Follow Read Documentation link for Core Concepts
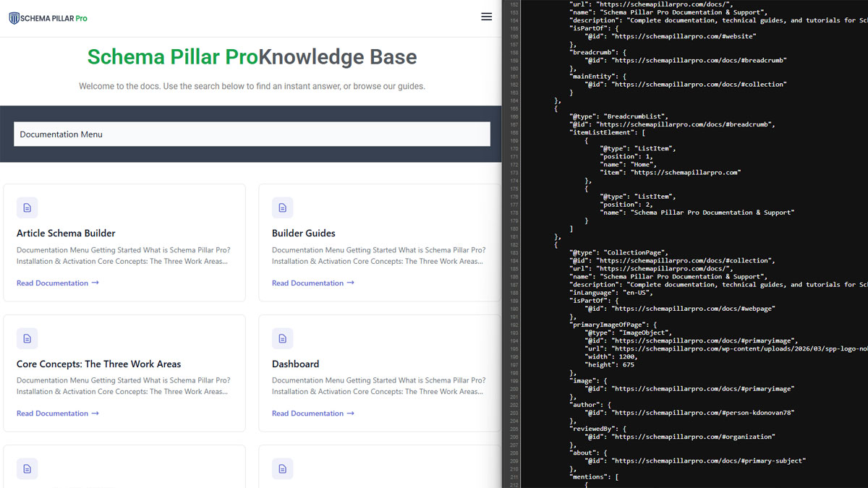This screenshot has width=868, height=488. click(x=57, y=414)
